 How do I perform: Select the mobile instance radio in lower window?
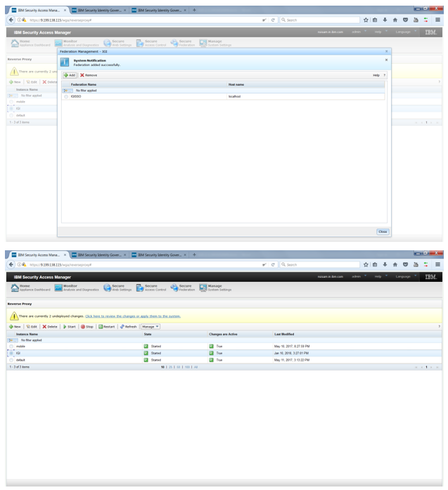coord(11,347)
